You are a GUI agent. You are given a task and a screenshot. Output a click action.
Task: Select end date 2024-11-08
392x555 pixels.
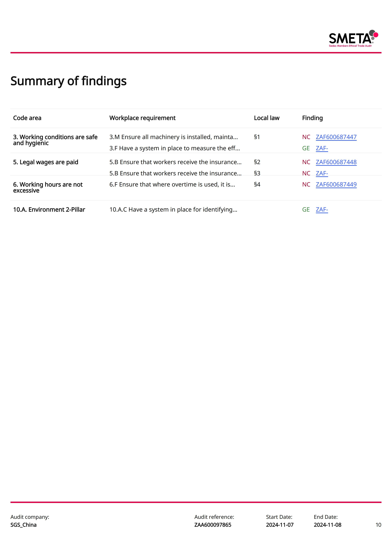(328, 525)
